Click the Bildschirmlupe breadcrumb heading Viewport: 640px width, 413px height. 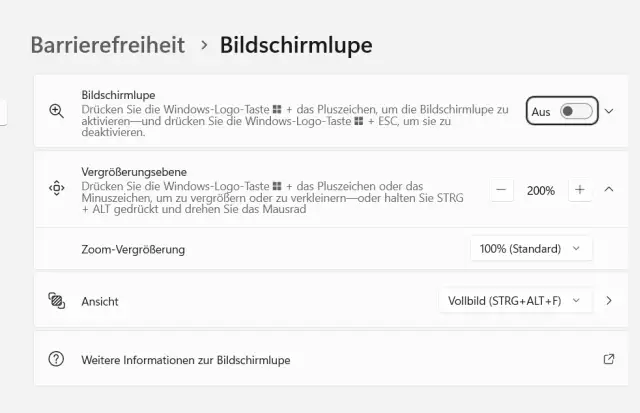coord(296,45)
